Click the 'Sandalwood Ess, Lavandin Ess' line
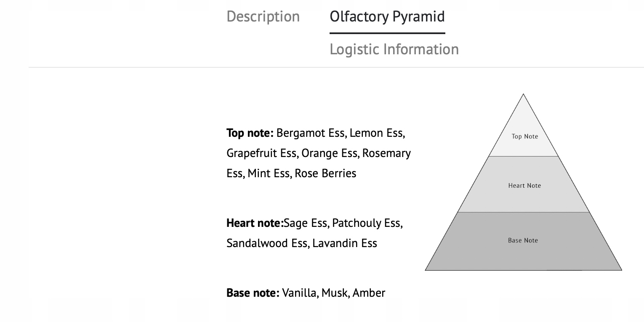The height and width of the screenshot is (322, 644). (302, 243)
